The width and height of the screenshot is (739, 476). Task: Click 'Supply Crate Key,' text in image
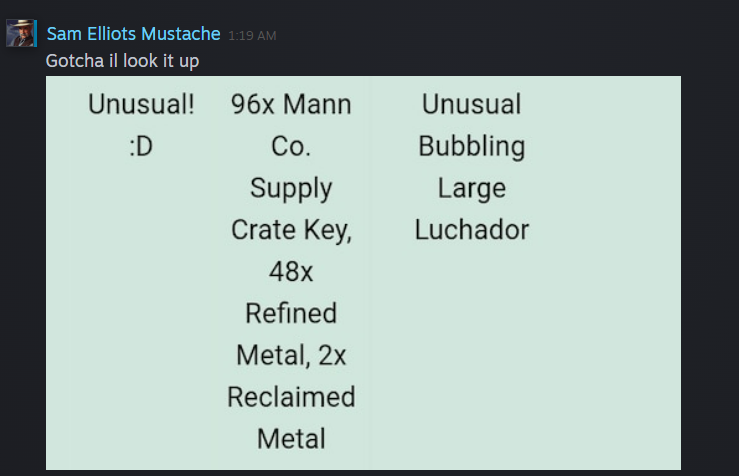click(x=291, y=208)
